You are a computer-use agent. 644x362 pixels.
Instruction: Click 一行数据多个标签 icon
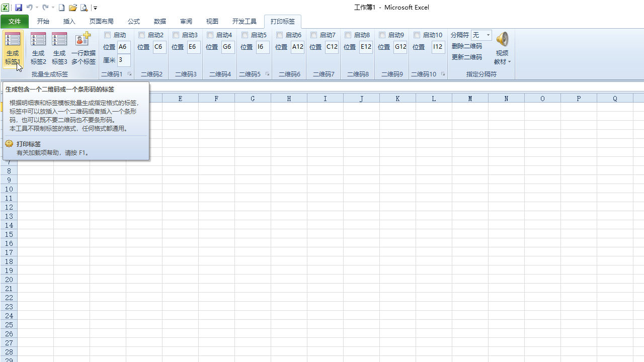pyautogui.click(x=83, y=40)
